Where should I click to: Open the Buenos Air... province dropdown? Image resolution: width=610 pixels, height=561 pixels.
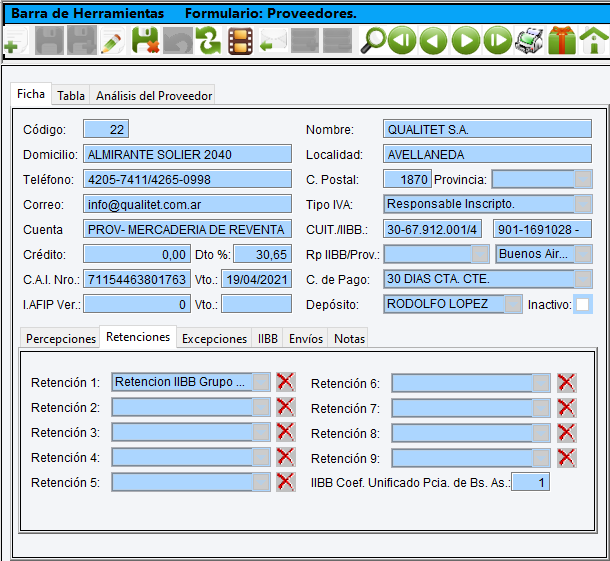(x=583, y=254)
